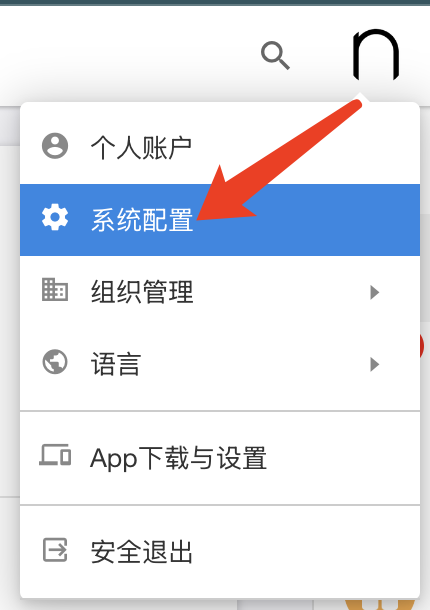Screen dimensions: 430x610
Task: Open App下载与设置 text entry
Action: [179, 458]
